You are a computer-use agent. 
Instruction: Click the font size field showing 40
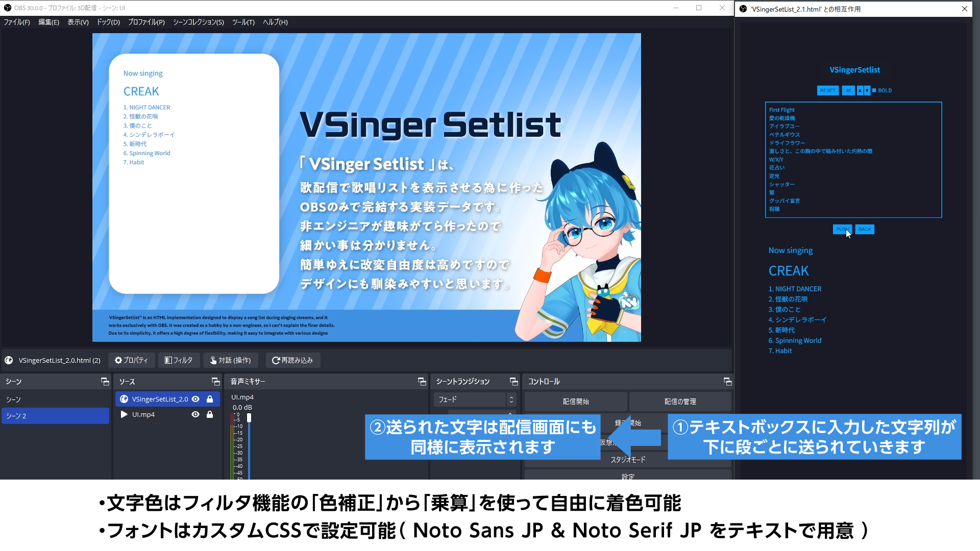848,90
